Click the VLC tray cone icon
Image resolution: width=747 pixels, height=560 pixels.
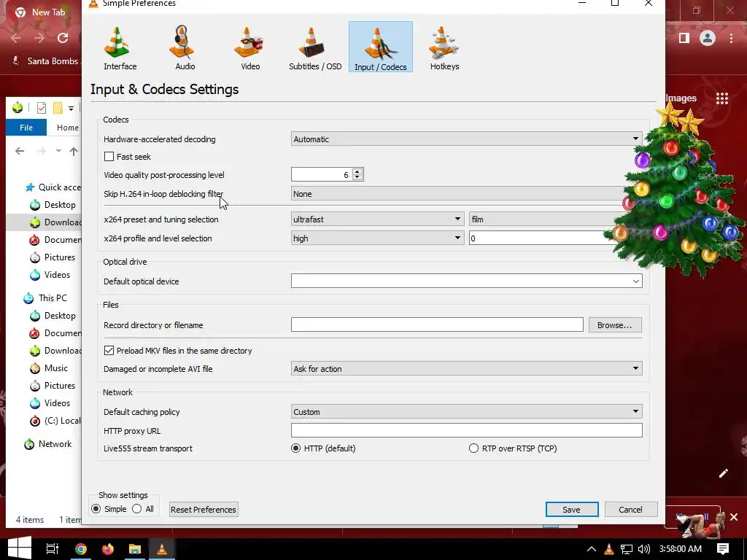(609, 549)
